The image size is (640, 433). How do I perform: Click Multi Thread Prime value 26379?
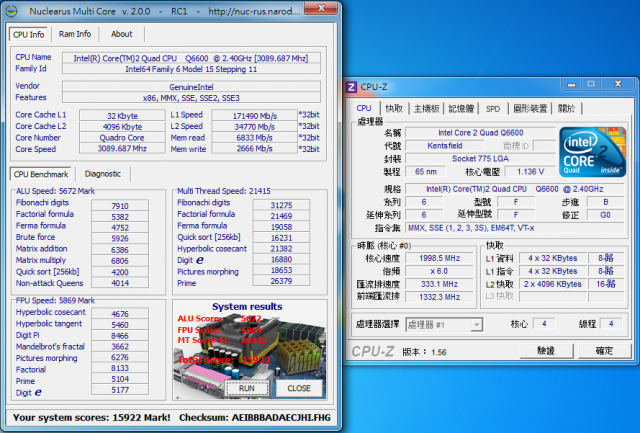click(x=281, y=281)
